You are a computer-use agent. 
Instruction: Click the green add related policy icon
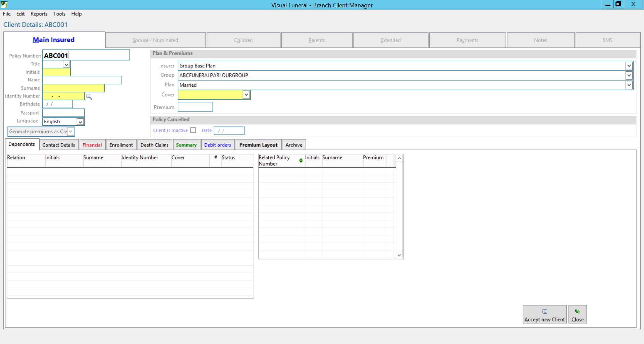(x=301, y=161)
